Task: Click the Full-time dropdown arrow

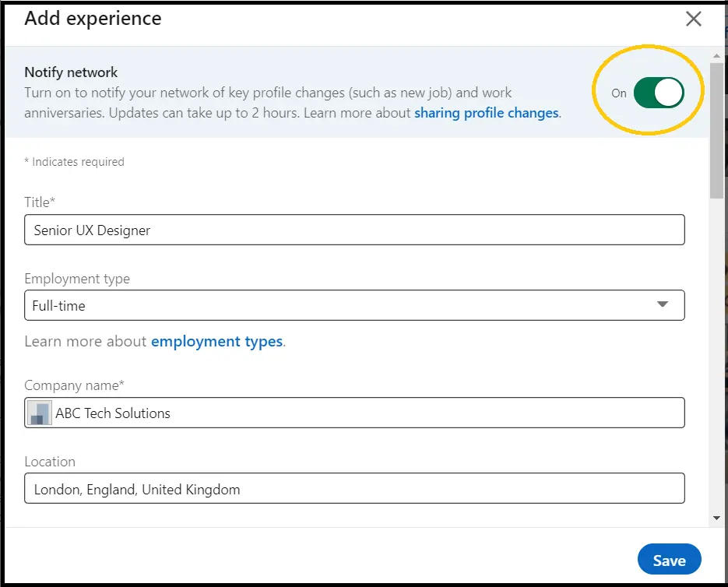Action: point(663,305)
